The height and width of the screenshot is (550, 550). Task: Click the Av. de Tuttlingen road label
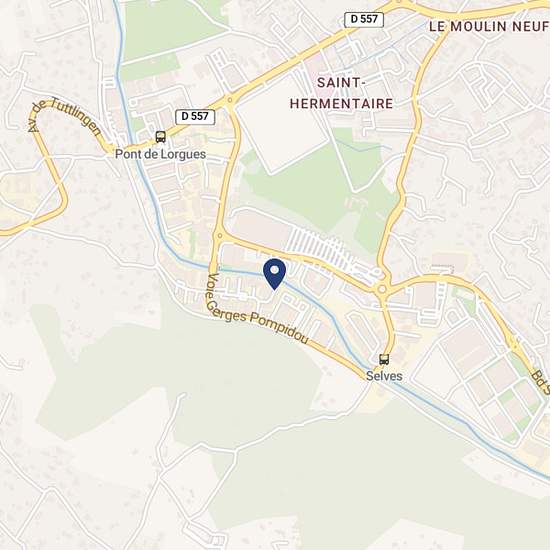pos(64,116)
